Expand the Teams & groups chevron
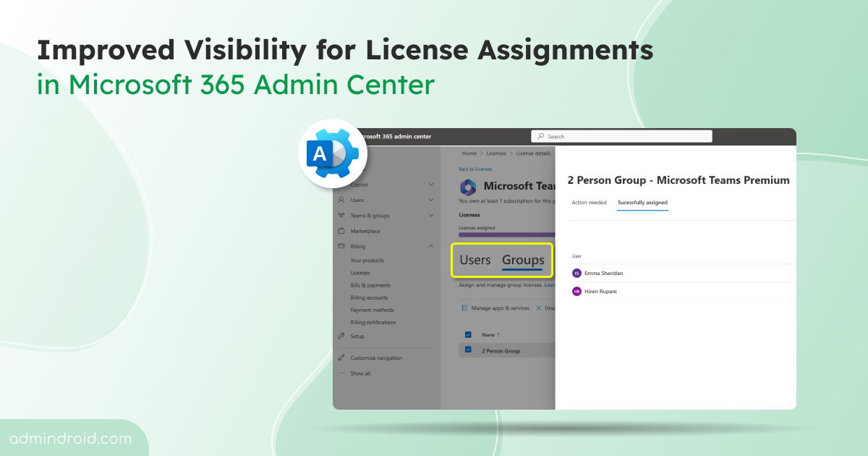This screenshot has height=456, width=868. (430, 215)
